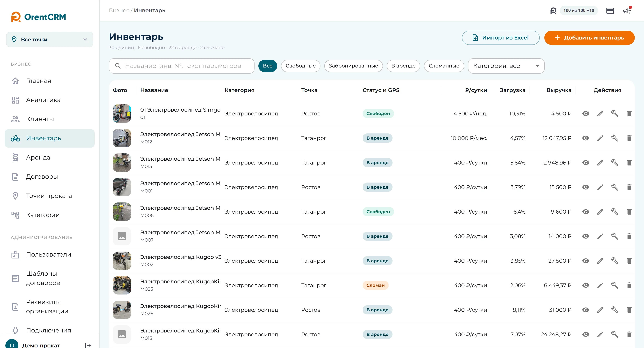Screen dimensions: 644x348
Task: Filter by В аренде status chip
Action: click(403, 66)
